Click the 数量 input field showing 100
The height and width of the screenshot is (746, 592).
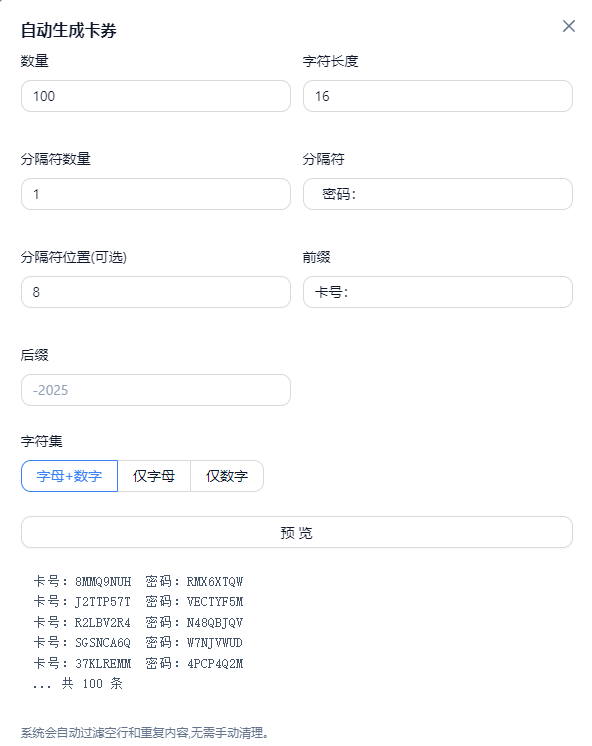[x=156, y=96]
